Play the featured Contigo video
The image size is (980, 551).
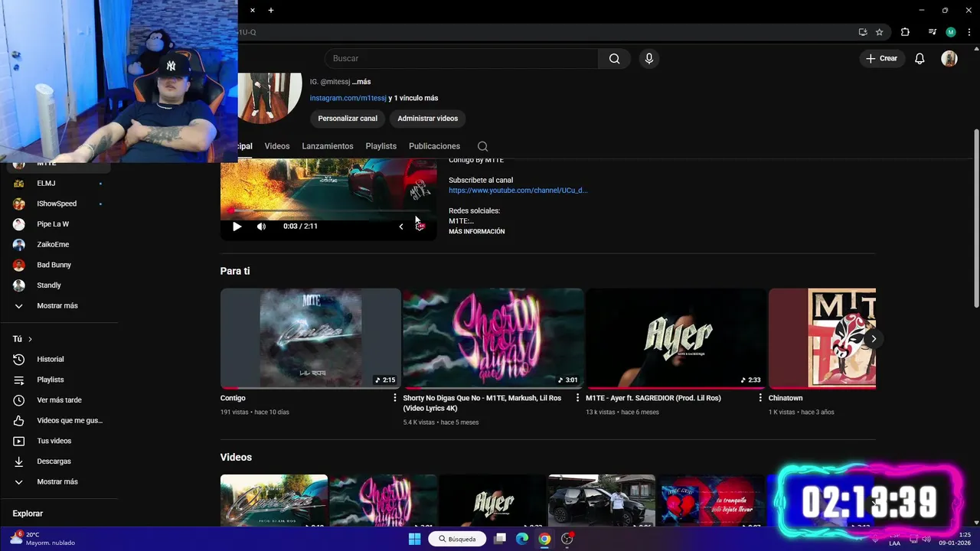[x=237, y=227]
